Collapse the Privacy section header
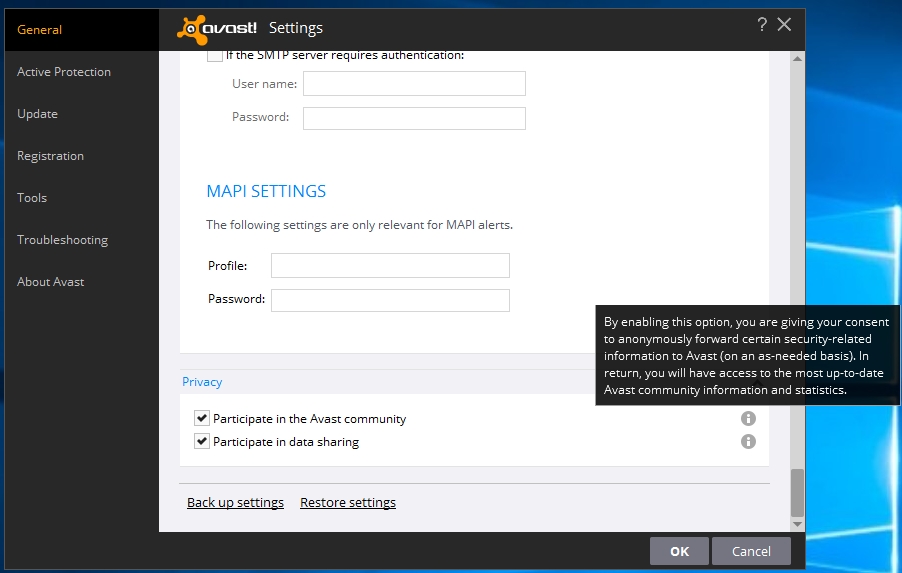 [202, 382]
